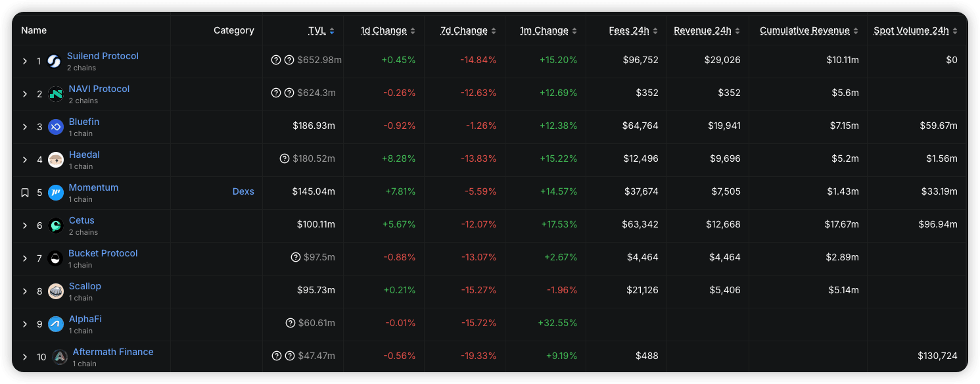
Task: Open the Bluefin link
Action: [x=84, y=122]
